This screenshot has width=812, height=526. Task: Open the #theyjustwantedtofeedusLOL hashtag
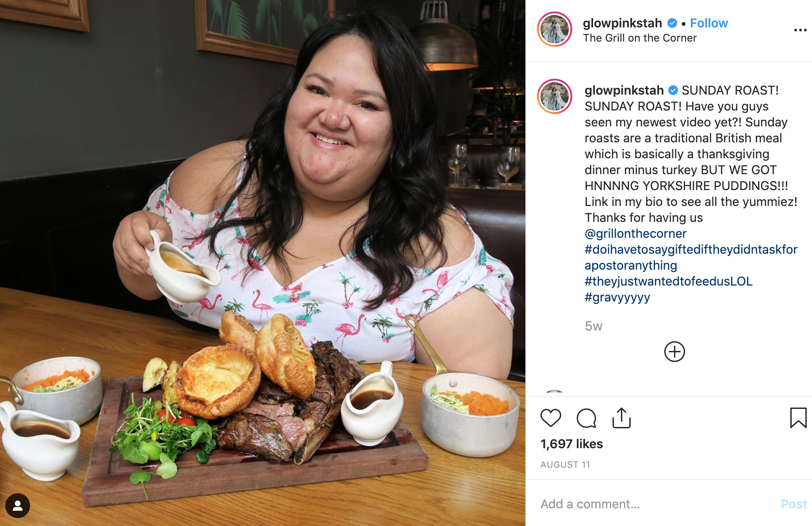668,281
